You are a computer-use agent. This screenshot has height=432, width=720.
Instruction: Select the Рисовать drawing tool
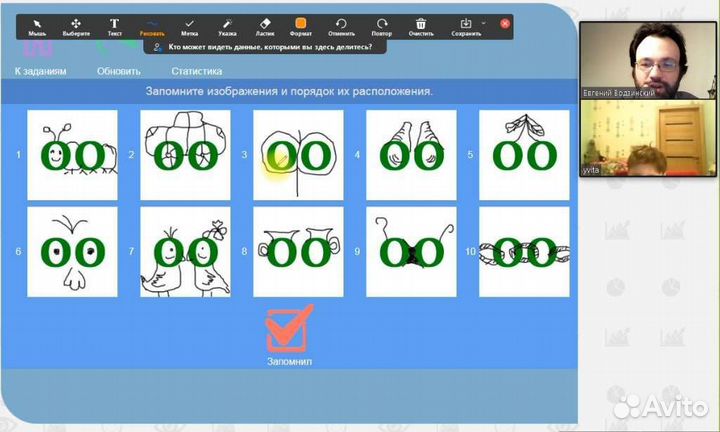click(152, 25)
